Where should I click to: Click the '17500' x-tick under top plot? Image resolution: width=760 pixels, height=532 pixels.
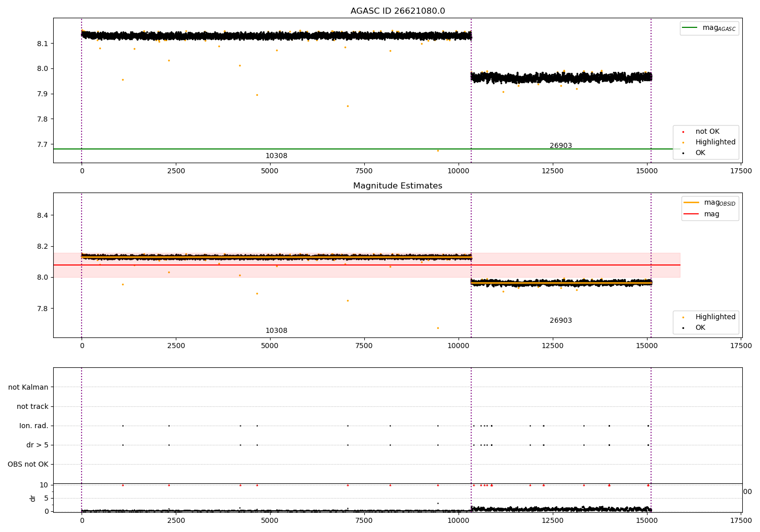coord(741,171)
